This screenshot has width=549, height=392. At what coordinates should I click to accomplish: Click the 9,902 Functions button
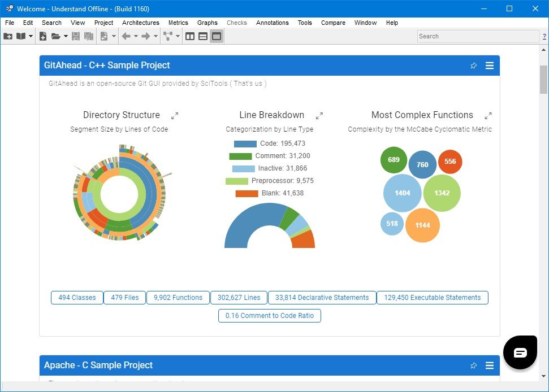click(178, 298)
